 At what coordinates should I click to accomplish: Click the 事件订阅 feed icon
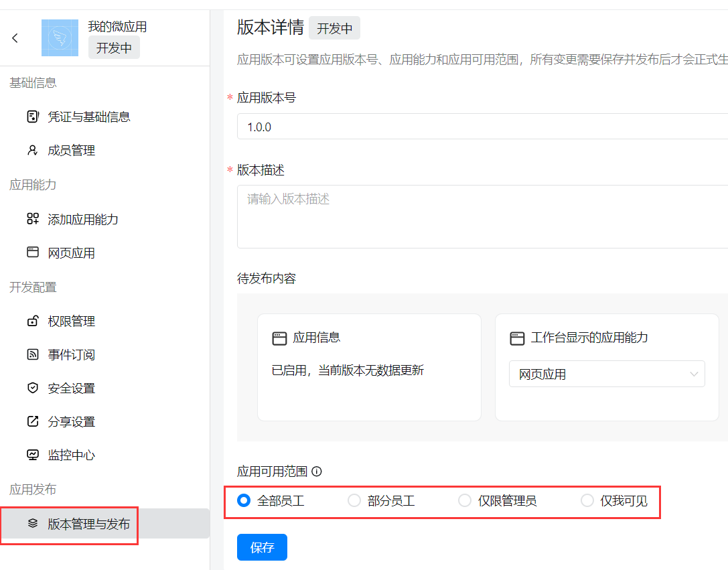tap(32, 355)
